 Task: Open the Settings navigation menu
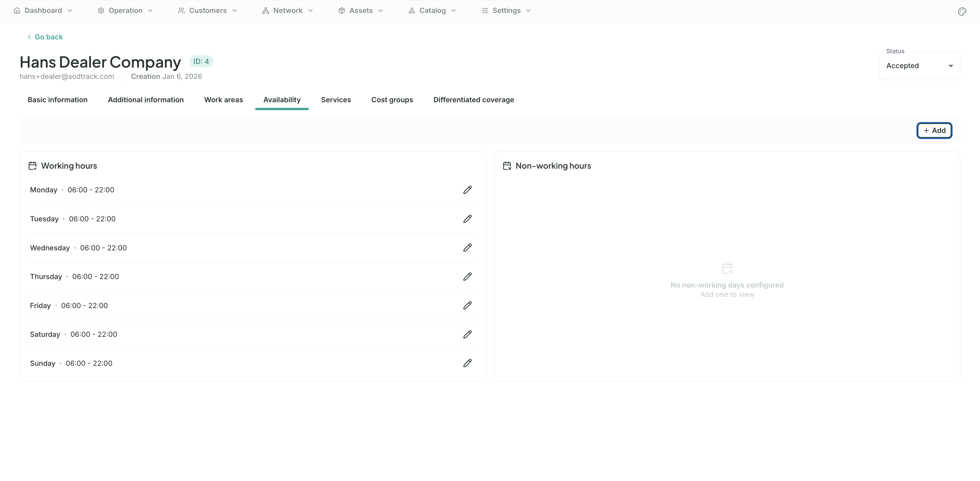[x=506, y=11]
